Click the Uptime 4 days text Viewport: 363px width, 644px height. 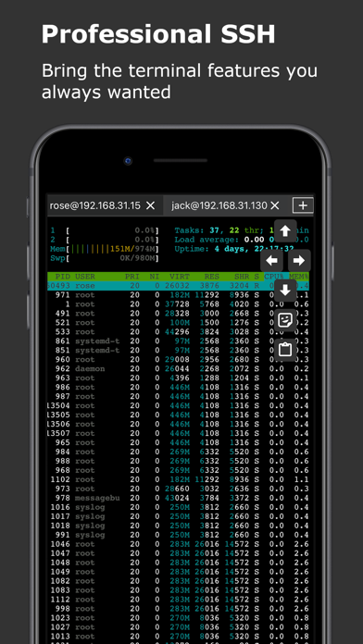click(234, 249)
